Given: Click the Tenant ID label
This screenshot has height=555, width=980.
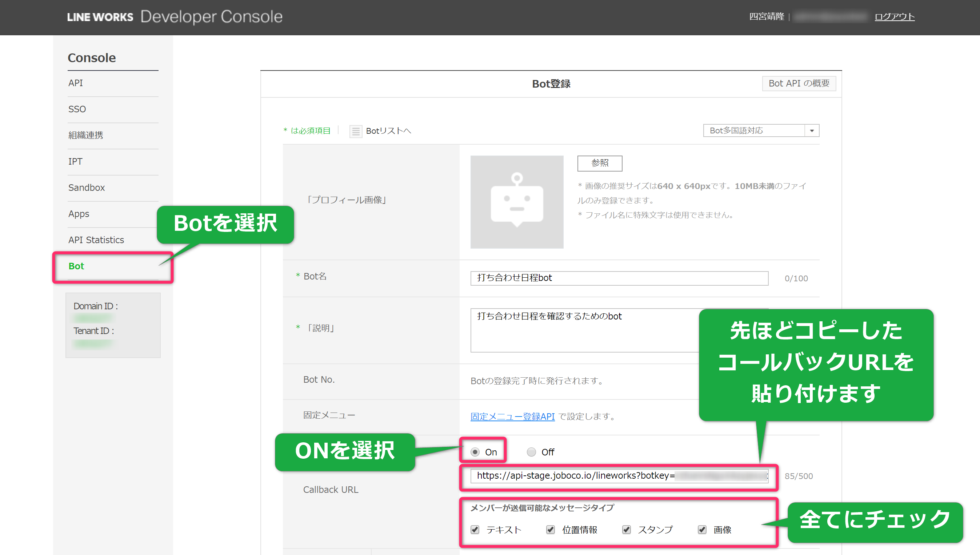Looking at the screenshot, I should pyautogui.click(x=94, y=331).
